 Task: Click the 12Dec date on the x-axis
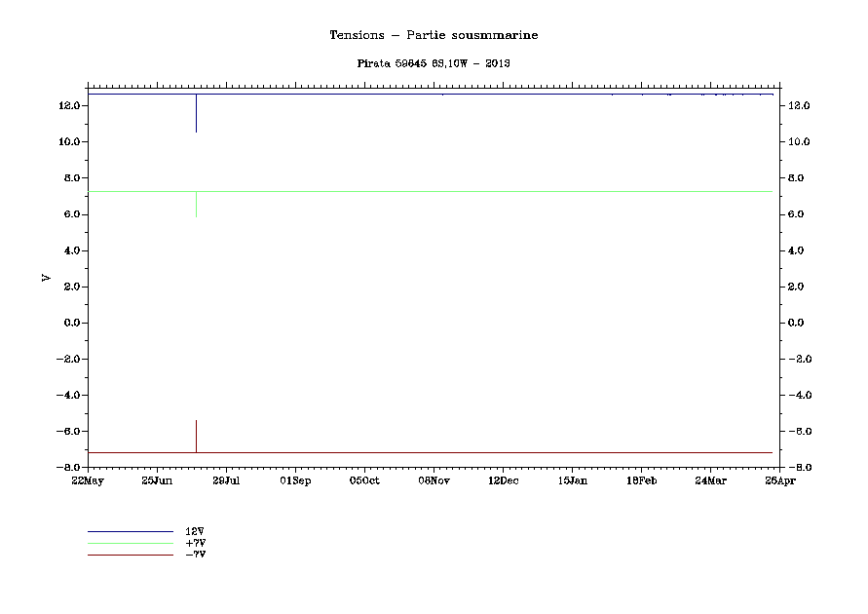point(503,480)
